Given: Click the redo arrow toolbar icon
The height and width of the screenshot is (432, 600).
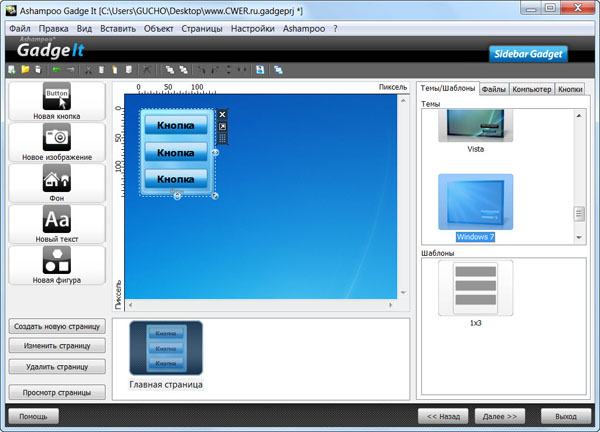Looking at the screenshot, I should (x=70, y=70).
